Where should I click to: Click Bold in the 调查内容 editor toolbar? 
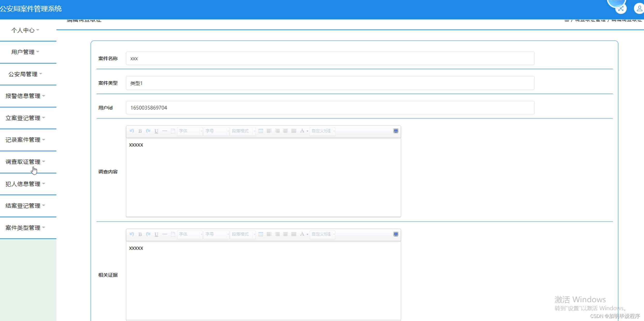(x=140, y=131)
